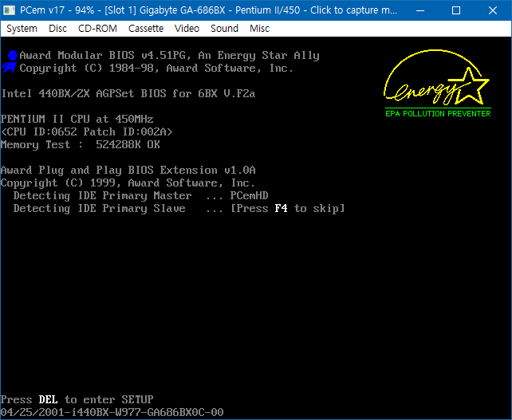Open the Misc menu

[x=260, y=29]
